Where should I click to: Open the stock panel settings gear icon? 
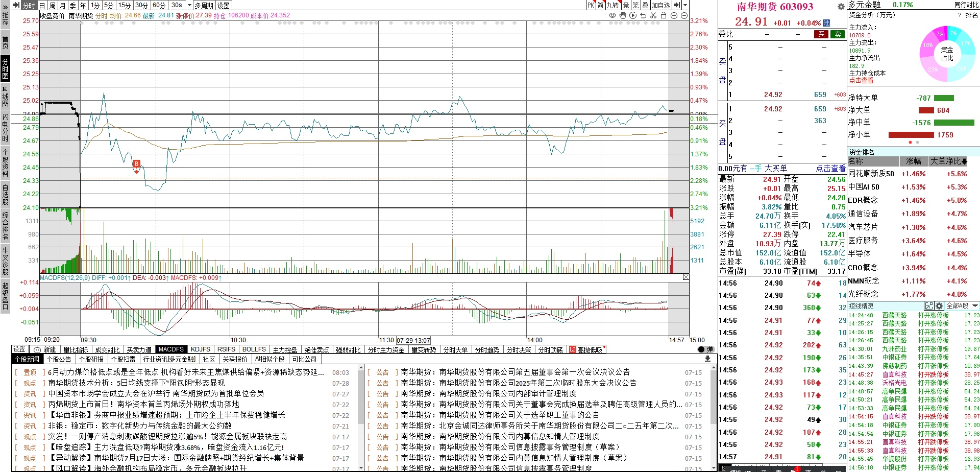(841, 7)
